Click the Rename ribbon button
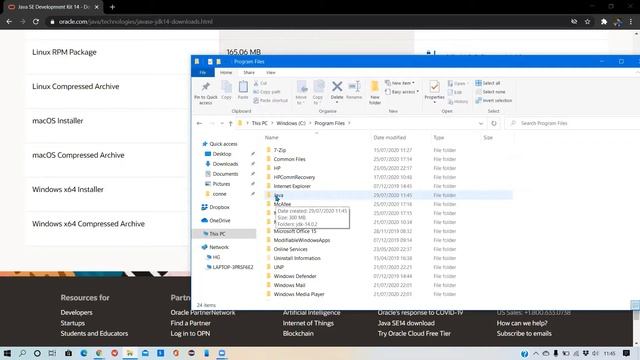Screen dimensions: 640x360 354,90
